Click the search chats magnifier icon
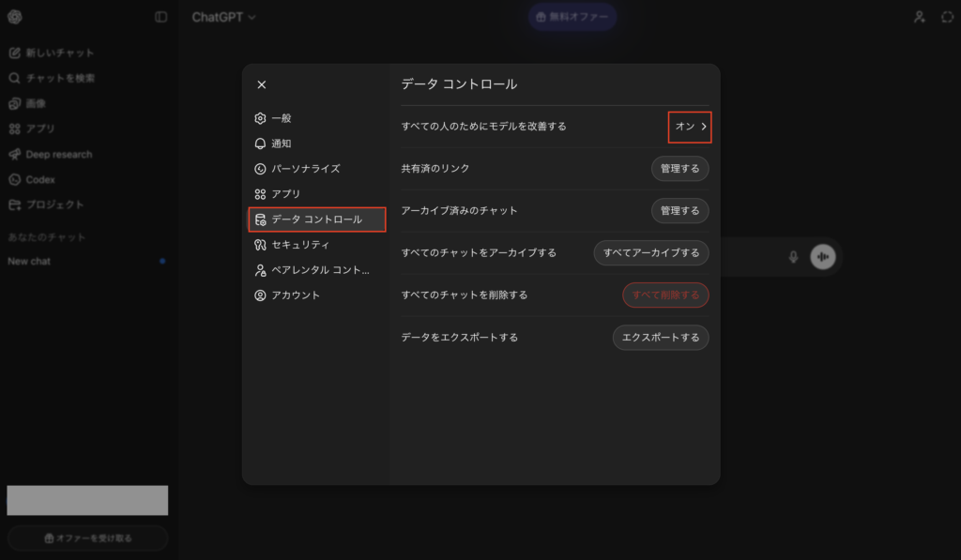The height and width of the screenshot is (560, 961). click(15, 78)
